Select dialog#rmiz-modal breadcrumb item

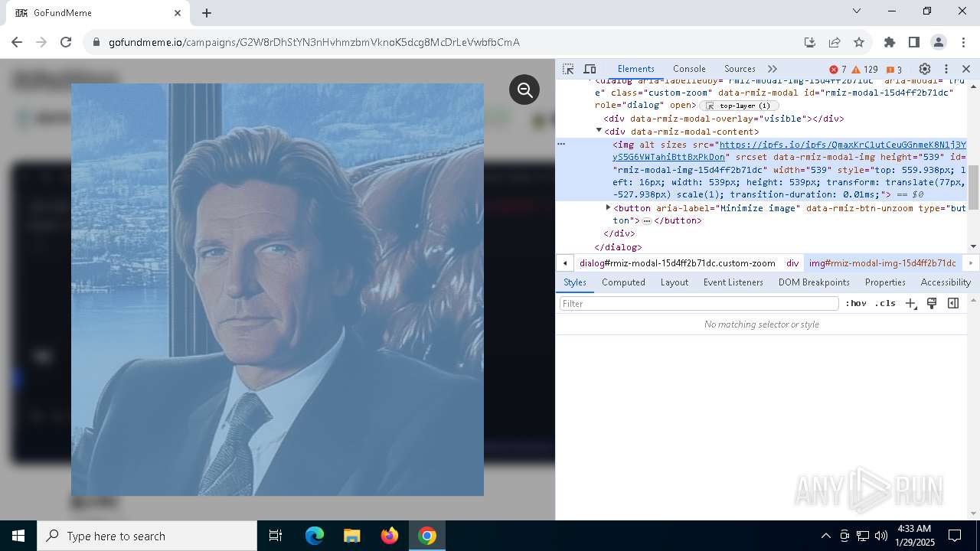tap(677, 263)
